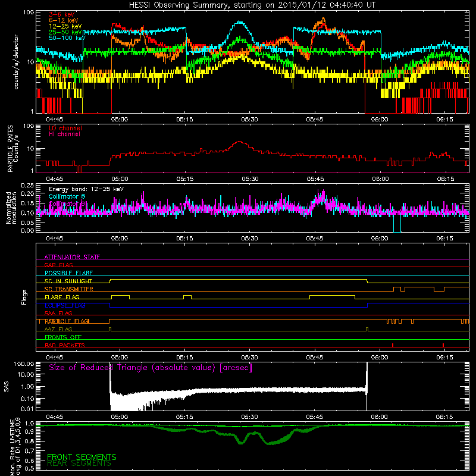This screenshot has width=476, height=476.
Task: Click the PARTICLE RATES Counts/s axis label
Action: click(x=12, y=149)
